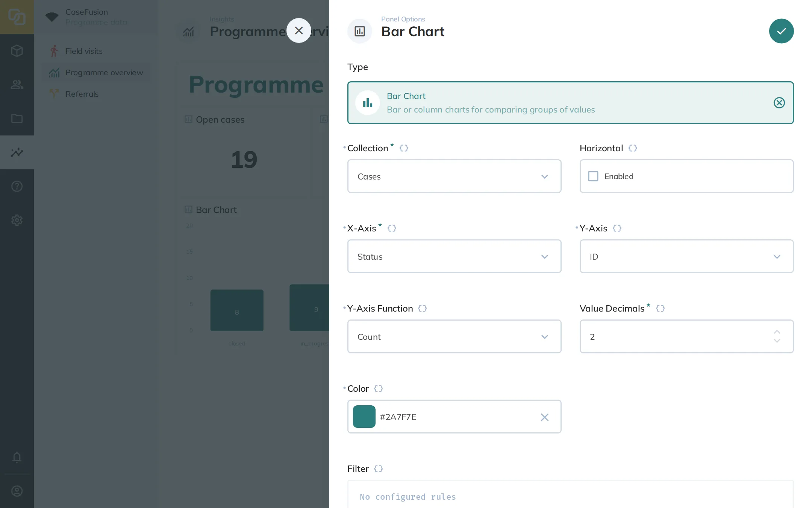Open the Collection dropdown showing Cases
Image resolution: width=812 pixels, height=508 pixels.
point(454,176)
